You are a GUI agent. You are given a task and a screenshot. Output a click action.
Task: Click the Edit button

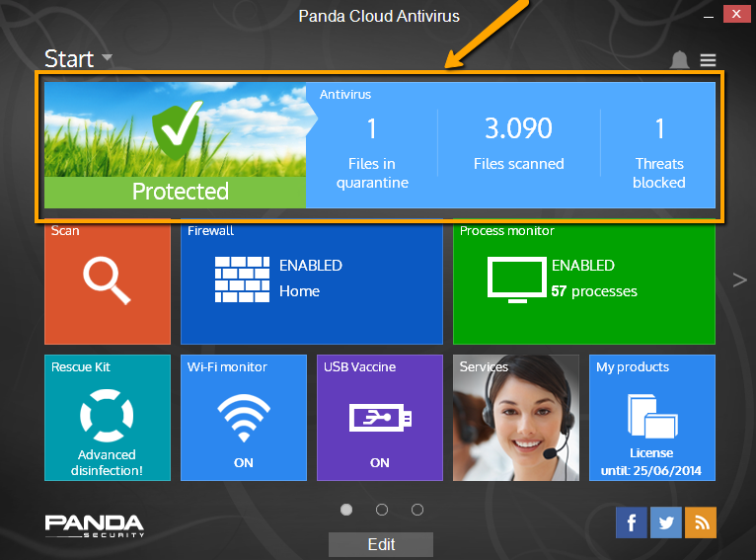[381, 544]
